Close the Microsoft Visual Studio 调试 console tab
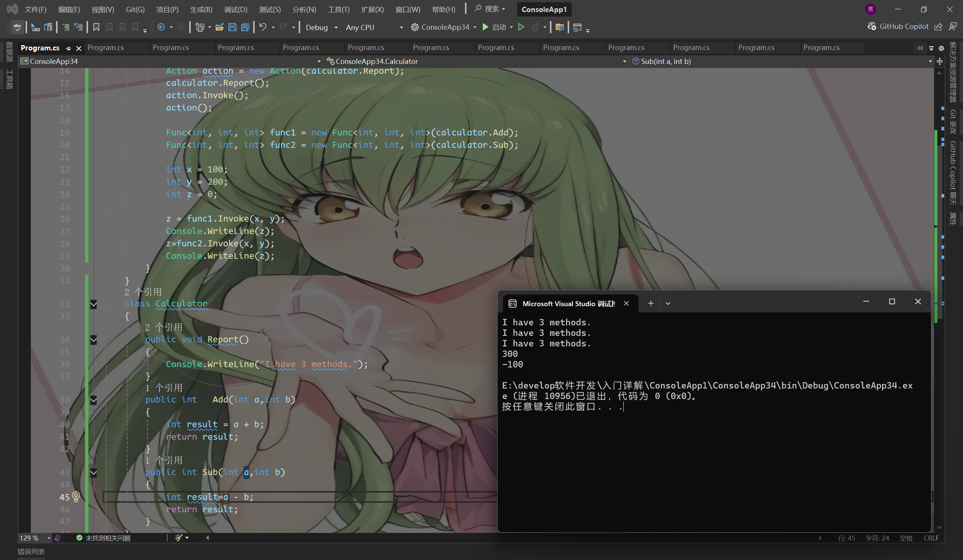 pyautogui.click(x=626, y=303)
